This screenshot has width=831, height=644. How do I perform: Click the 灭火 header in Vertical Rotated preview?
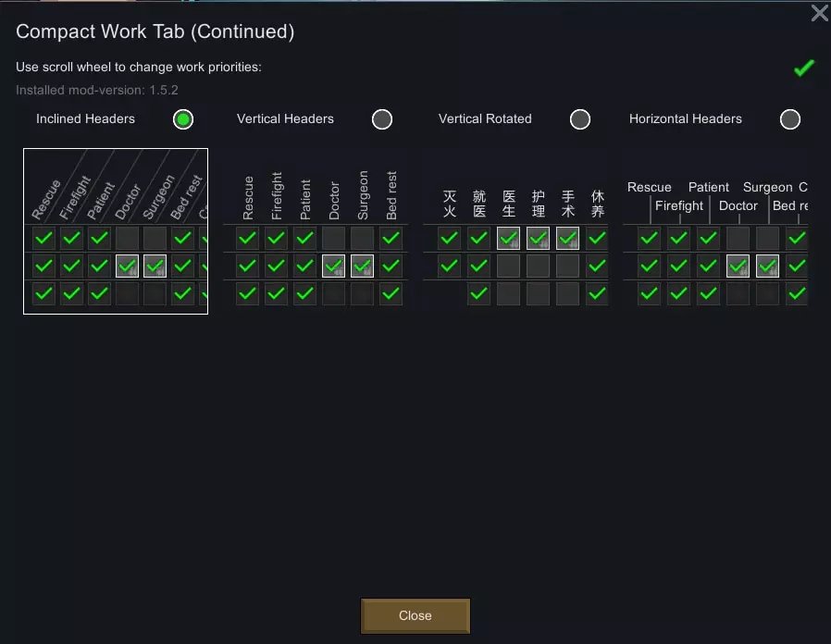(x=450, y=204)
